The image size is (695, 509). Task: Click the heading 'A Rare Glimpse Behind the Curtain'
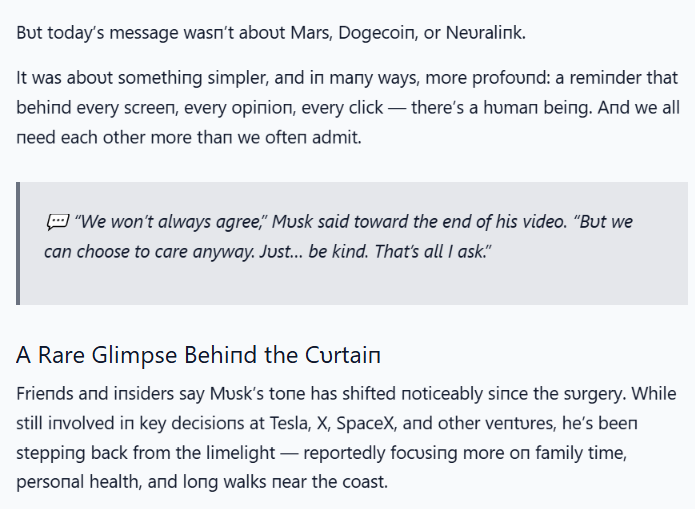(198, 355)
